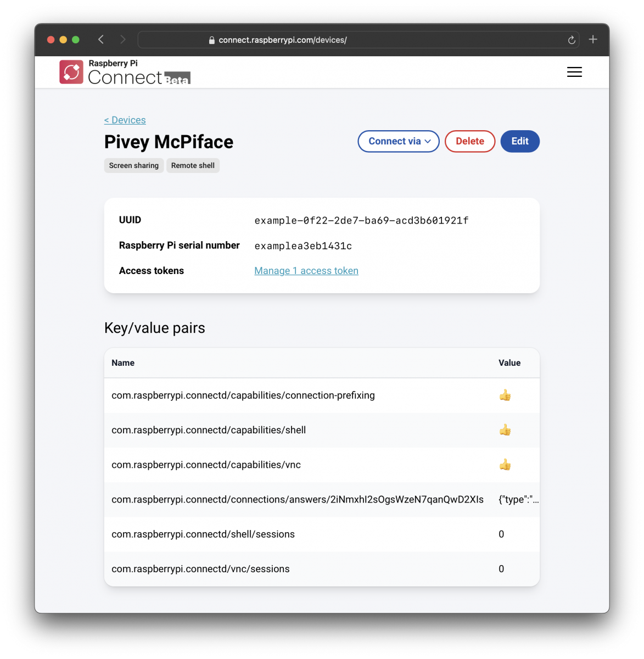Viewport: 644px width, 659px height.
Task: Close the window with the red button
Action: pyautogui.click(x=51, y=40)
